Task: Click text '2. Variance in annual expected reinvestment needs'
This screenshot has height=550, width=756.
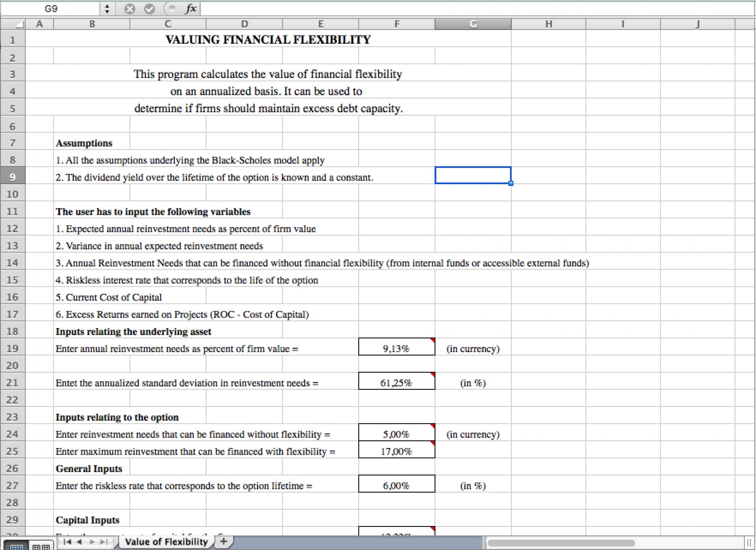Action: tap(159, 246)
